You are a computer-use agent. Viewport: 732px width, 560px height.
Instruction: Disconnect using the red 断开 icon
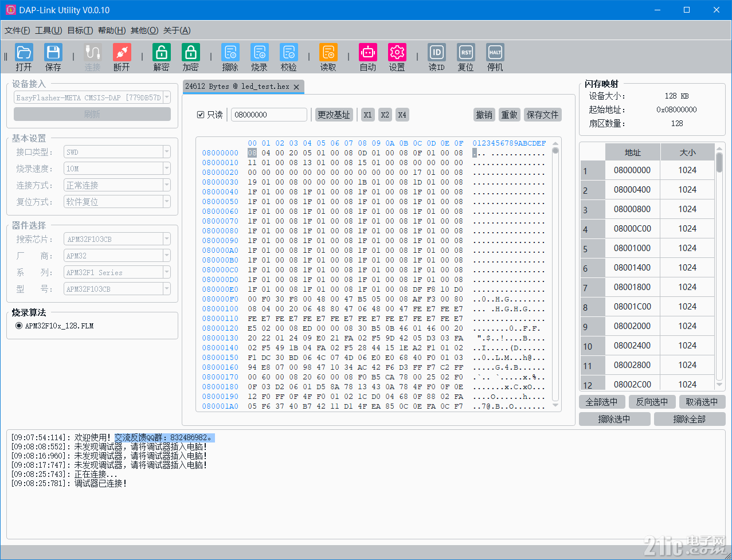coord(122,53)
